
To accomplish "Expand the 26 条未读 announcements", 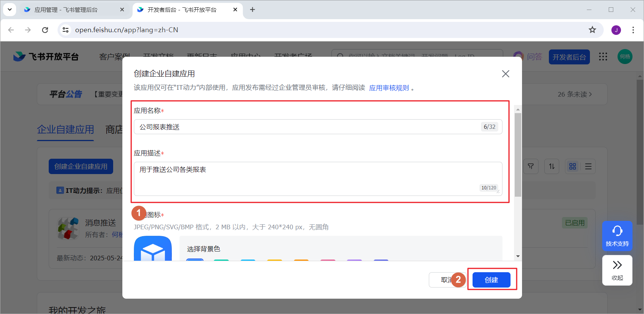I will coord(575,94).
